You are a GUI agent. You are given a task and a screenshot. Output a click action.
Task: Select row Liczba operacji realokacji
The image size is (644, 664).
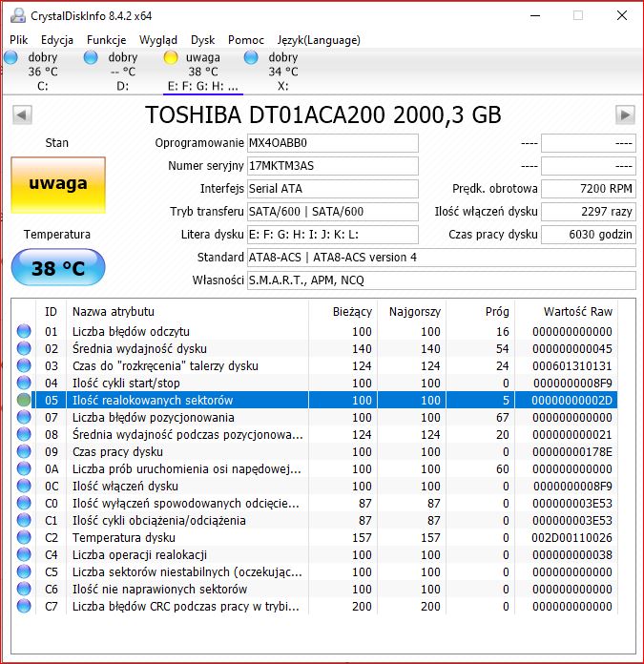(x=315, y=554)
